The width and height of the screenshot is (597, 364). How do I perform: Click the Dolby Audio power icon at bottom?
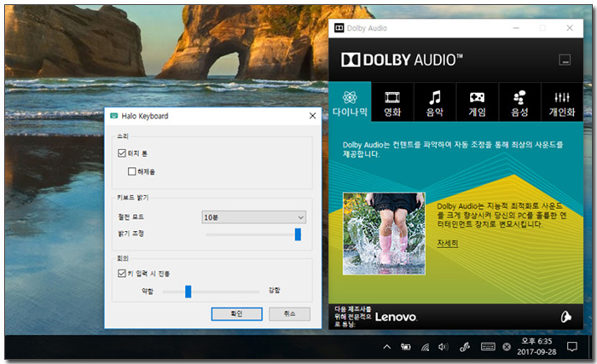(565, 317)
